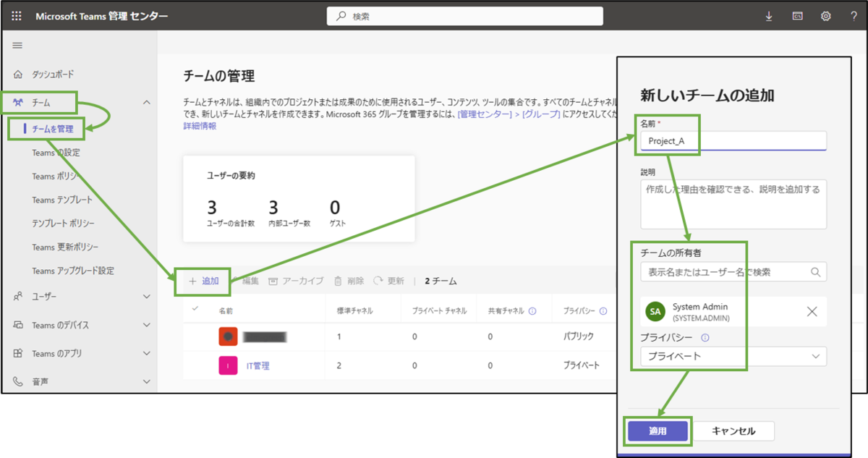Screen dimensions: 868x458
Task: Open the IT管理 team link
Action: [x=258, y=366]
